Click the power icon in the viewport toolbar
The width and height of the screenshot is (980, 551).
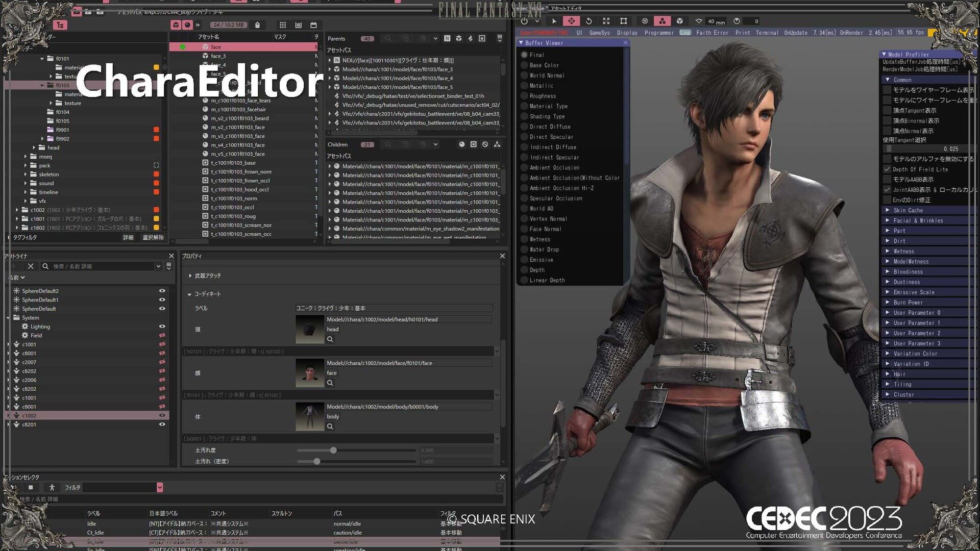pos(524,21)
